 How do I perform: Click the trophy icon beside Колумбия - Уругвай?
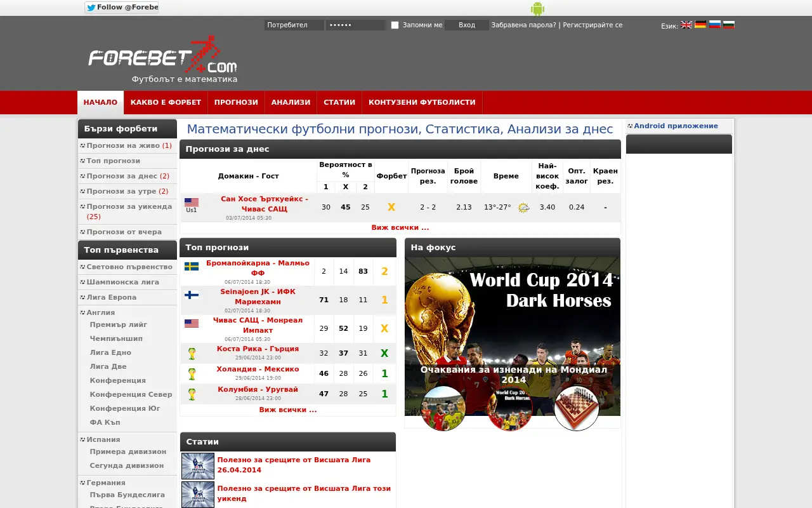[x=192, y=394]
